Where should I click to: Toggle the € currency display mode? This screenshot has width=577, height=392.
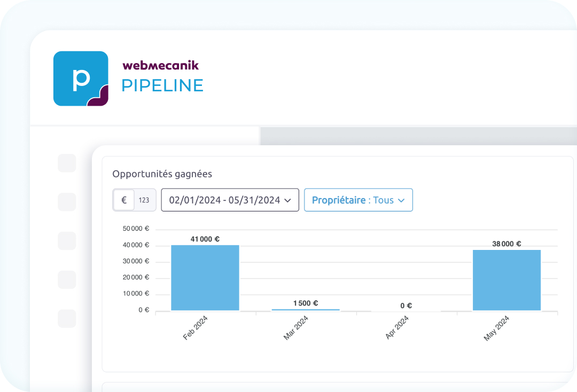point(124,200)
